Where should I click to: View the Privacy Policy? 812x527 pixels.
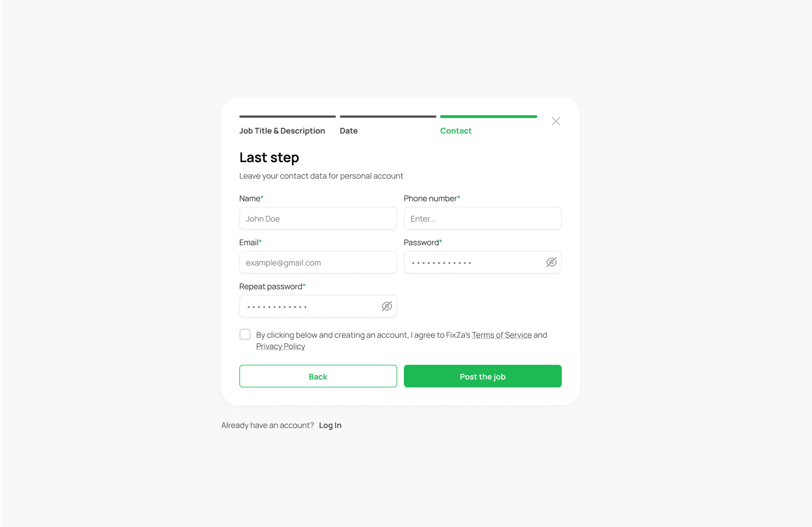280,346
